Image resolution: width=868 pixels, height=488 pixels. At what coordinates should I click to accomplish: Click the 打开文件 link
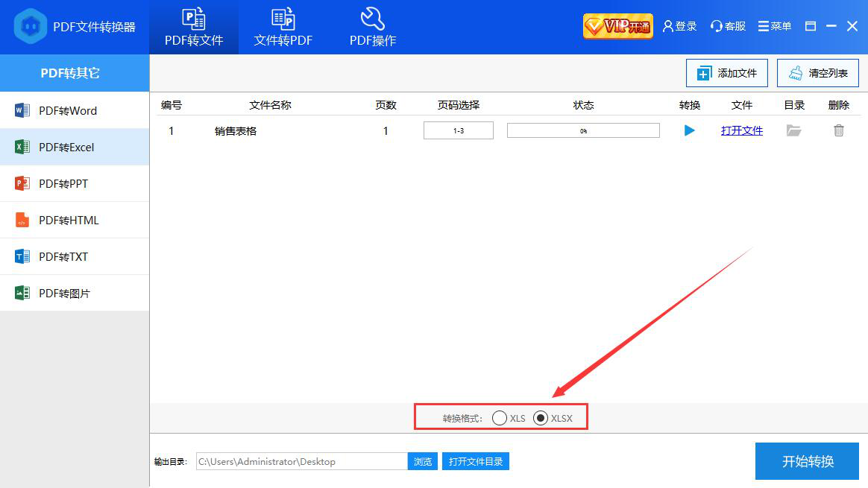pos(742,130)
